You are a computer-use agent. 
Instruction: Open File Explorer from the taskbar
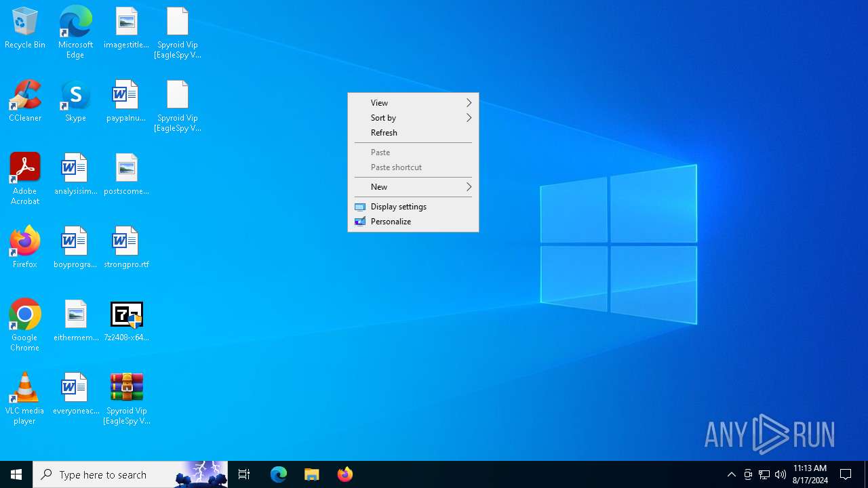tap(312, 474)
